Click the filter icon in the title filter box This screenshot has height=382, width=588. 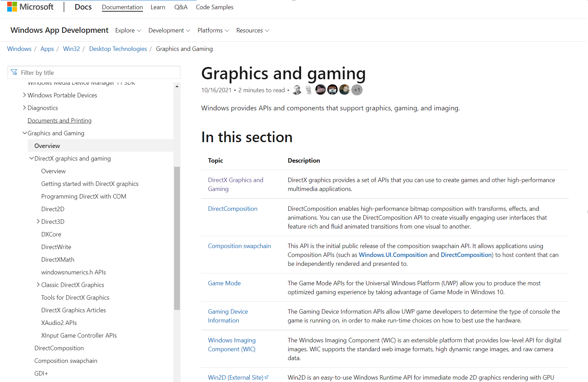pyautogui.click(x=14, y=72)
